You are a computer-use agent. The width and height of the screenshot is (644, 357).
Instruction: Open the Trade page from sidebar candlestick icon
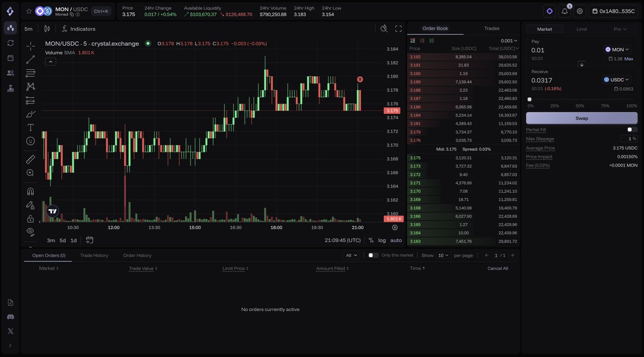click(x=10, y=28)
